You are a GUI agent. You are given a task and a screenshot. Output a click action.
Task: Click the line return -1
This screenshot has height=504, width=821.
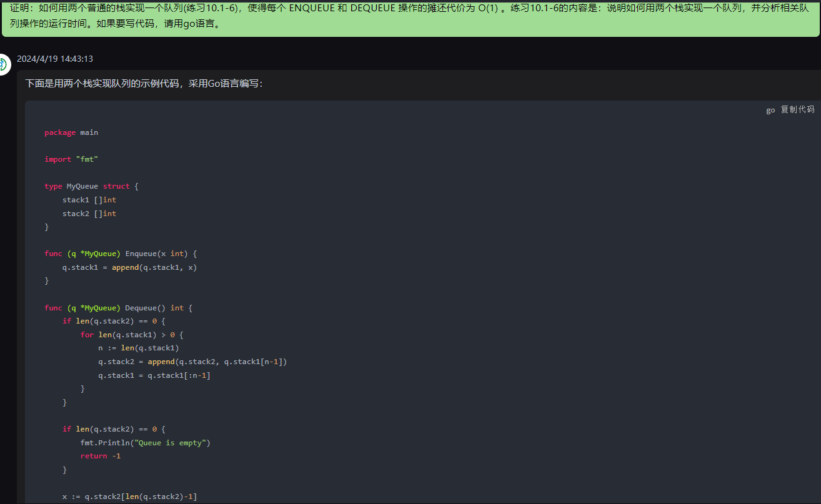click(101, 456)
